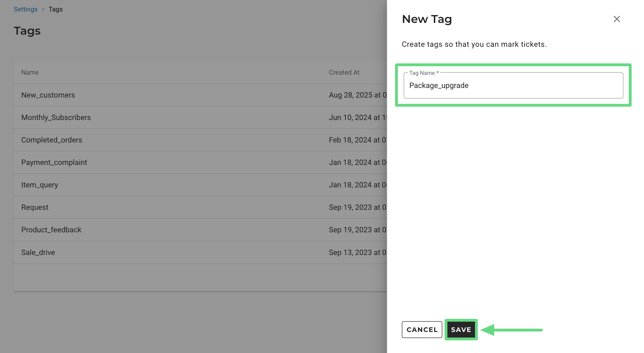The height and width of the screenshot is (353, 644).
Task: Click the Name column header
Action: pyautogui.click(x=30, y=73)
